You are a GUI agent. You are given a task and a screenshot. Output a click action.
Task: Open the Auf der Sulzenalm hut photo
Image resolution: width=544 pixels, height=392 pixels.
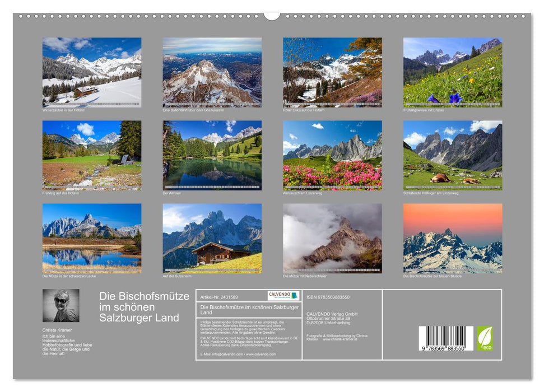click(x=212, y=239)
